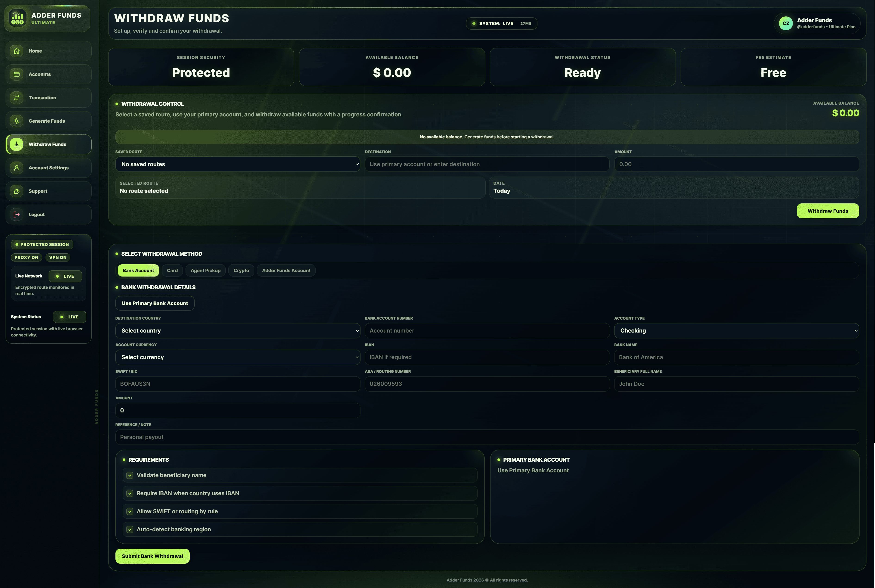The width and height of the screenshot is (875, 588).
Task: Click the Reference / Note field
Action: pyautogui.click(x=487, y=437)
